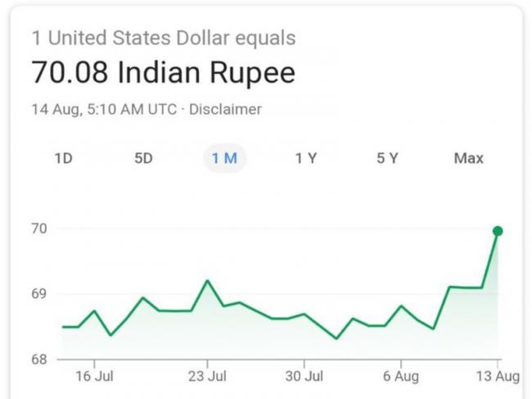Click the 68 y-axis value label
This screenshot has width=532, height=399.
coord(40,359)
